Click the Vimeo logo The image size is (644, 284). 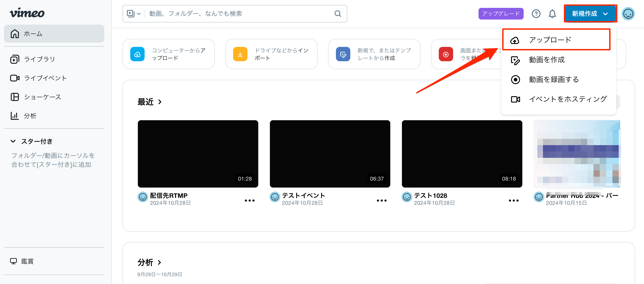27,13
